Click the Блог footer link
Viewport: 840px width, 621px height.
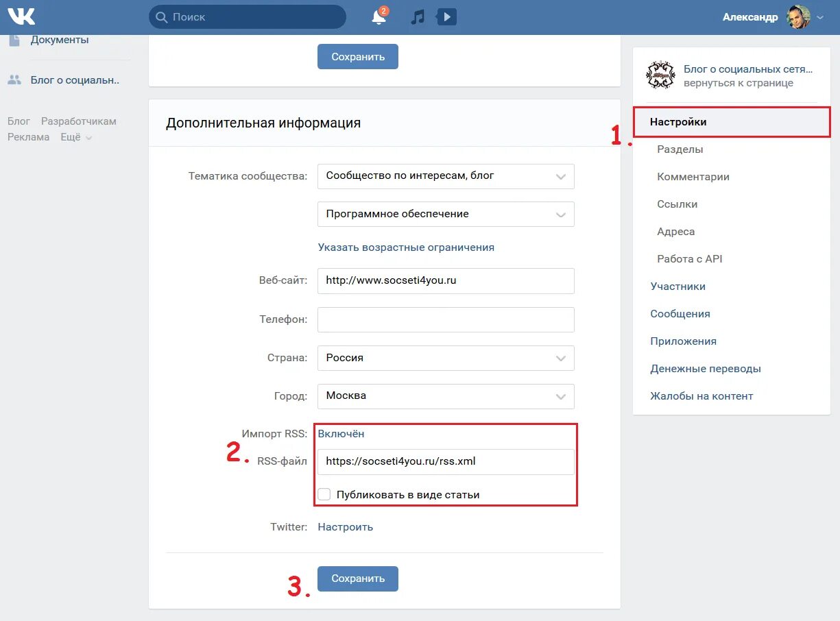pyautogui.click(x=19, y=121)
